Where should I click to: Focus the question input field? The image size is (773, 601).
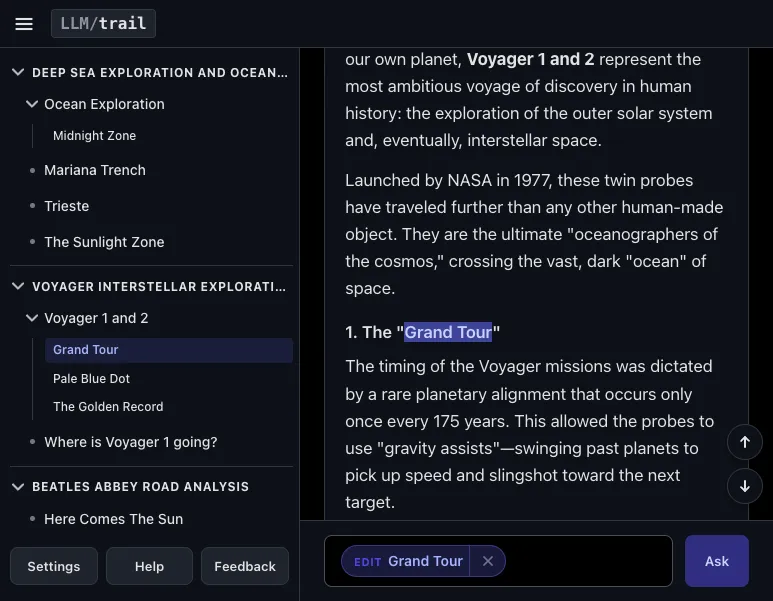pyautogui.click(x=587, y=561)
